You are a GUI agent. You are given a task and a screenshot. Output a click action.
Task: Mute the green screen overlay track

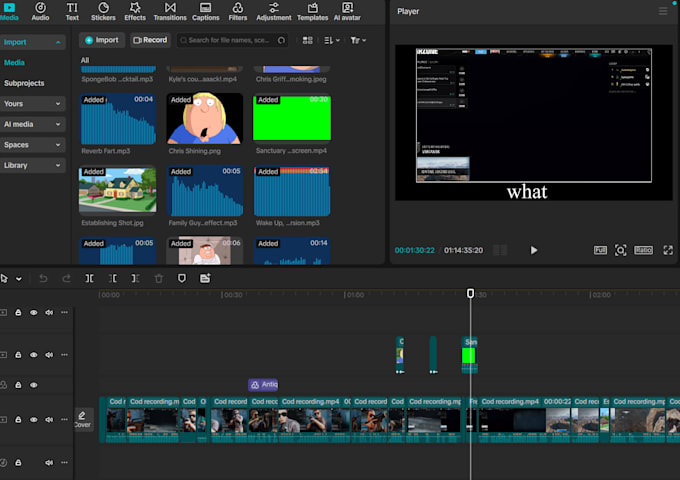(x=49, y=355)
